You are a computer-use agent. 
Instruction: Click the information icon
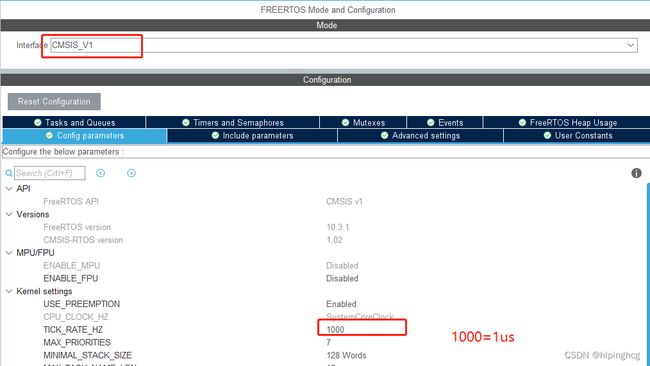(636, 173)
